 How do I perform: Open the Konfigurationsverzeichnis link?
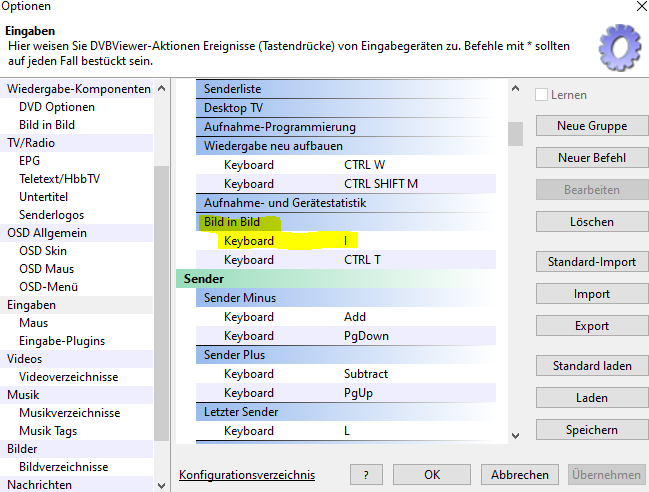pos(246,475)
